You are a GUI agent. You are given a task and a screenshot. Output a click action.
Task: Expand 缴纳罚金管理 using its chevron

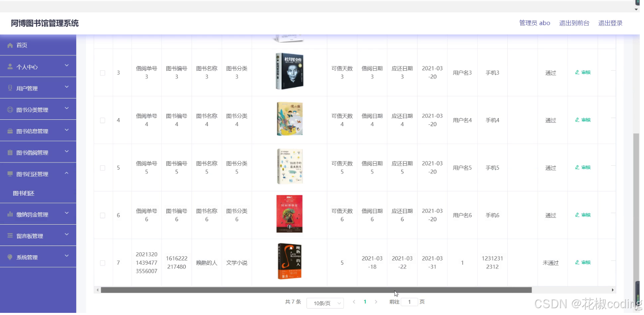coord(67,213)
